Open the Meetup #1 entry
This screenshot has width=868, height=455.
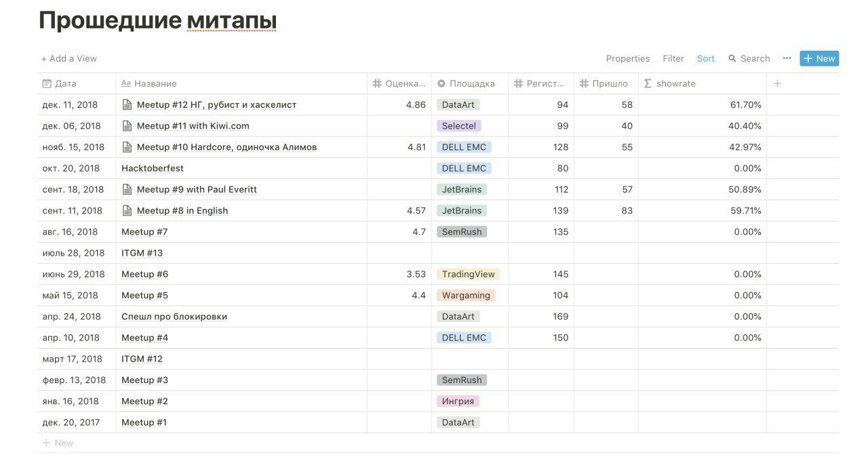(x=144, y=422)
